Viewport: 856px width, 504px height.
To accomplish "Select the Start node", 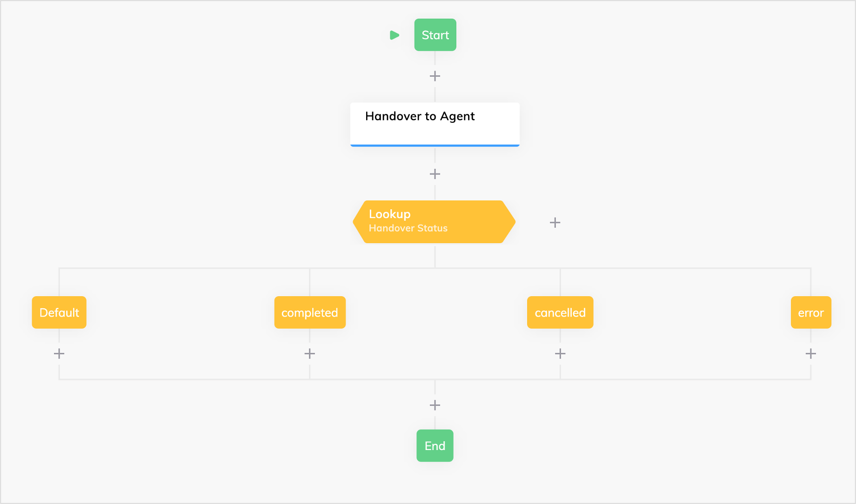I will (435, 35).
